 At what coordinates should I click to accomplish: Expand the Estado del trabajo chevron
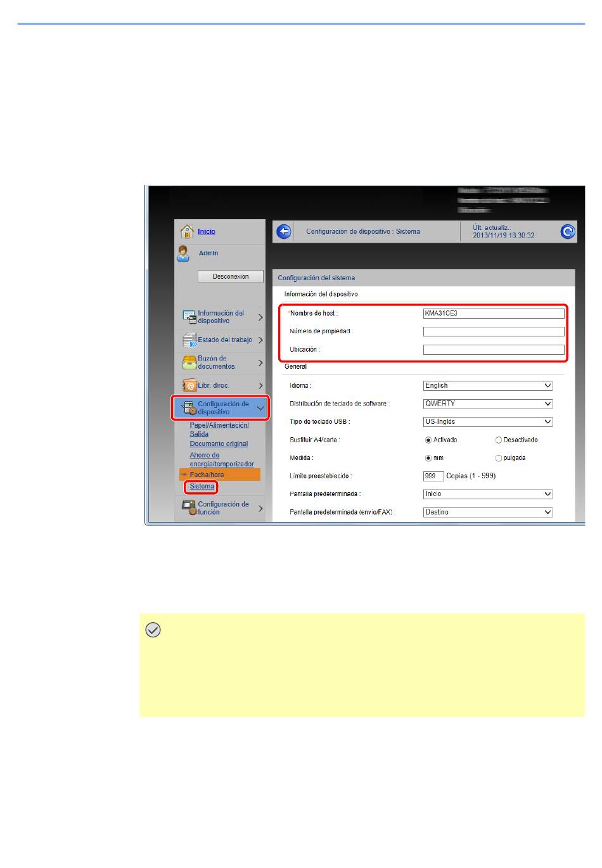tap(260, 340)
